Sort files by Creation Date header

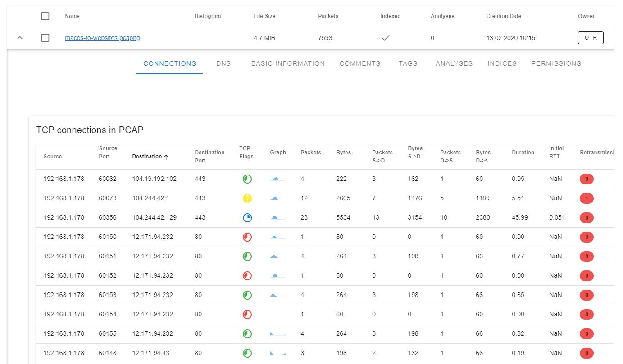pos(504,16)
